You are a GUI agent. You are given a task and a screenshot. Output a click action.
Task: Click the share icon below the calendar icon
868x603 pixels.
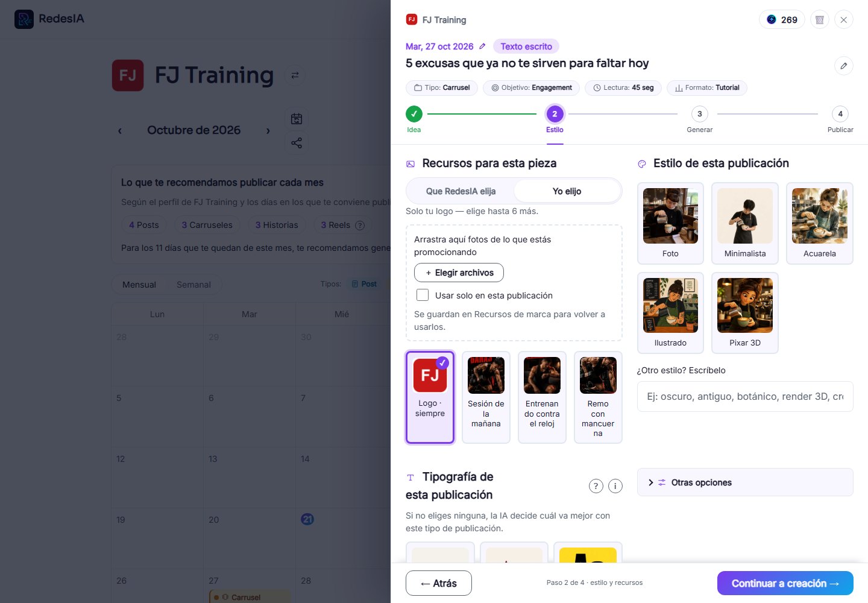pyautogui.click(x=297, y=143)
